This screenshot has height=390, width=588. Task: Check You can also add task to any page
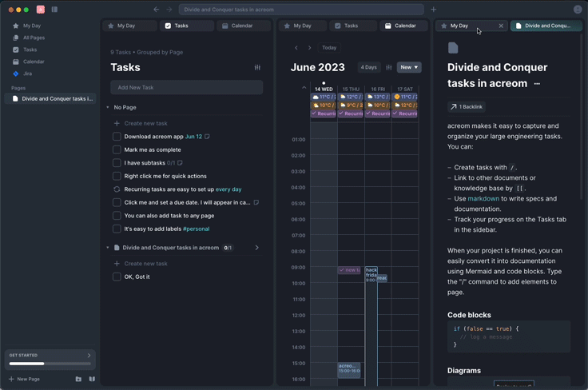click(117, 216)
